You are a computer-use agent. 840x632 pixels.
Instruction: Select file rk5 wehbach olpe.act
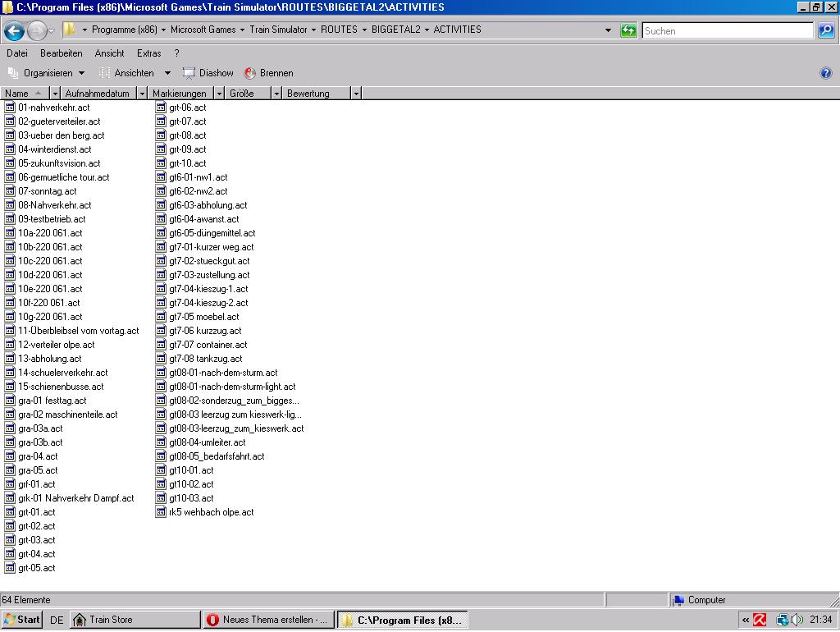pos(211,512)
